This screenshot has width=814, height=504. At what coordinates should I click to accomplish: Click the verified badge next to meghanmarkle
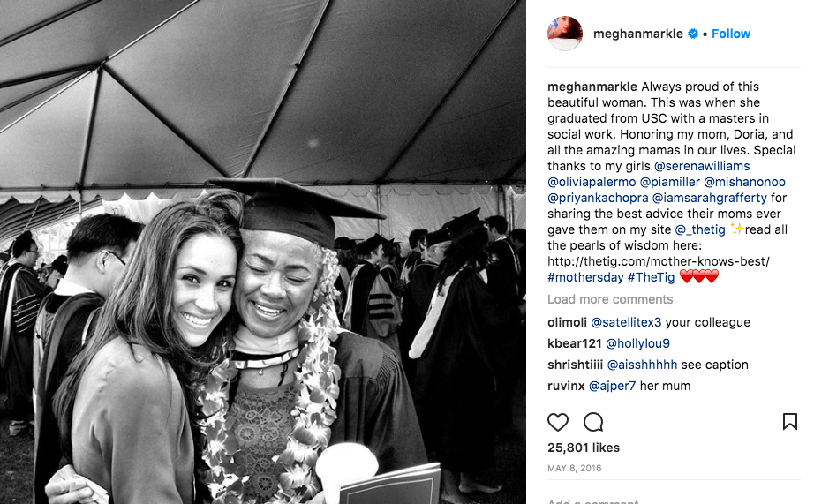pos(693,34)
